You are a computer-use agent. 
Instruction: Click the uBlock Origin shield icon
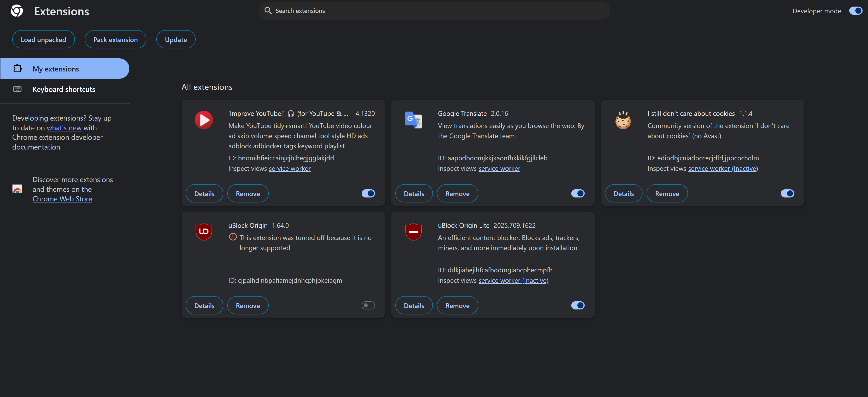(x=204, y=232)
